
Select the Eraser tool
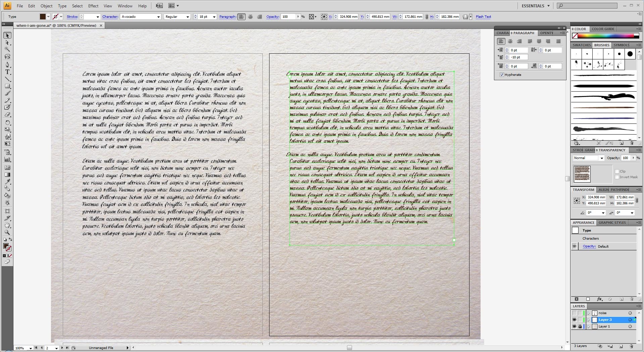[x=7, y=114]
